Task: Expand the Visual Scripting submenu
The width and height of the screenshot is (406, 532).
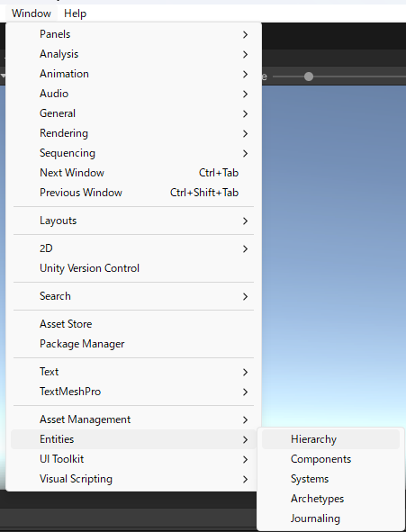Action: tap(133, 479)
